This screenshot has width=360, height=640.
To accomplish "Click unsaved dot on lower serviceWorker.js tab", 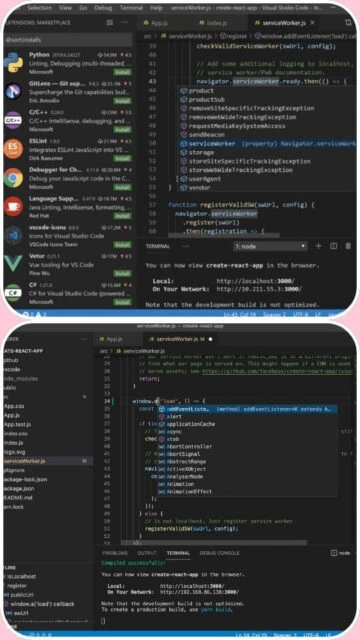I will coord(211,339).
